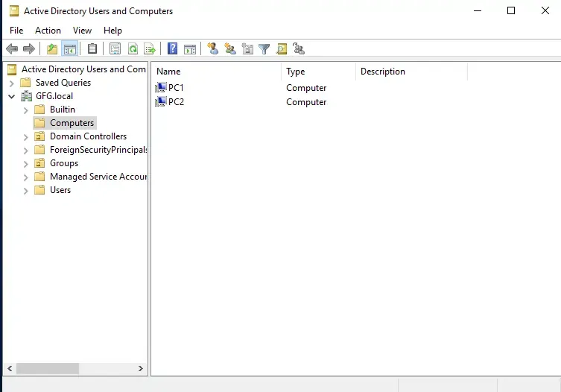Close the Active Directory window
The height and width of the screenshot is (392, 561).
[545, 10]
